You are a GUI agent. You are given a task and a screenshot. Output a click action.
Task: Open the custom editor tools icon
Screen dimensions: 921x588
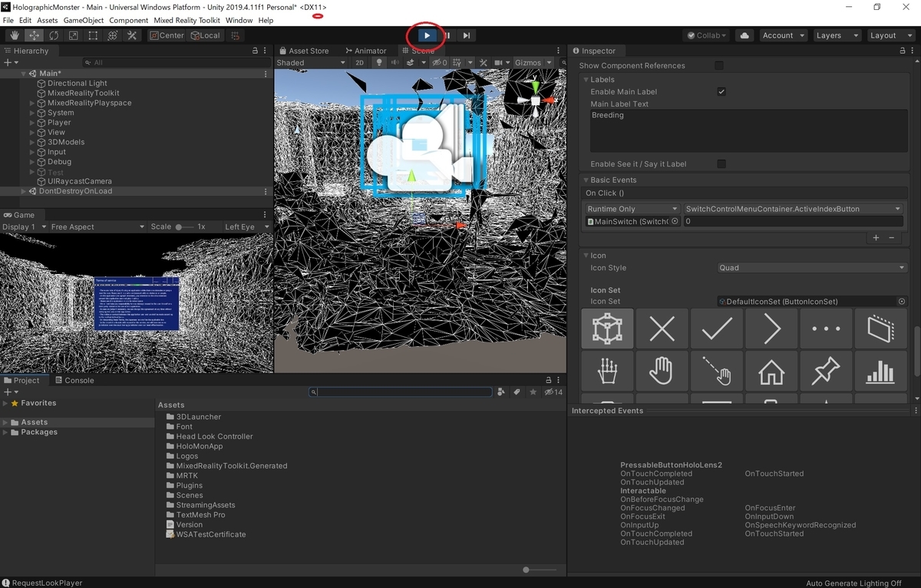[132, 35]
